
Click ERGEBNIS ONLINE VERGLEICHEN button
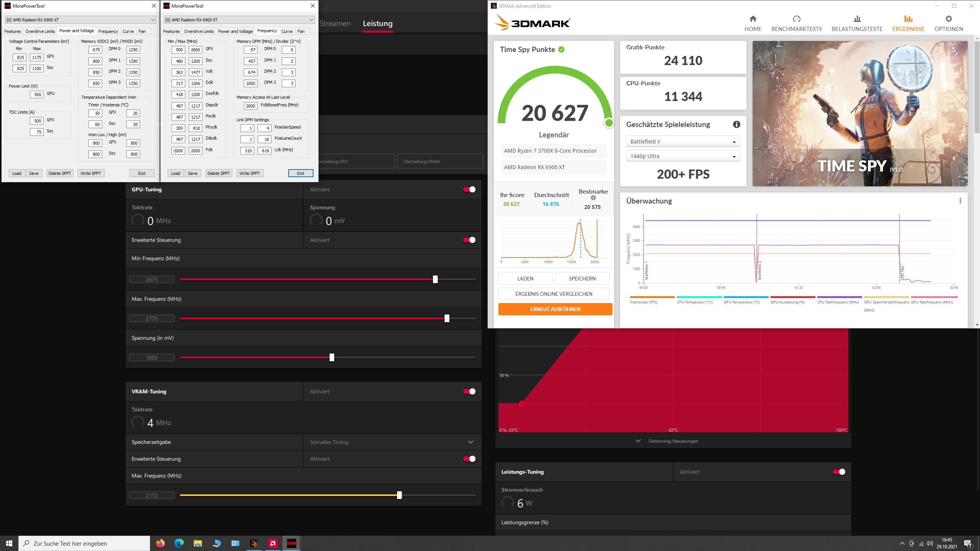554,294
